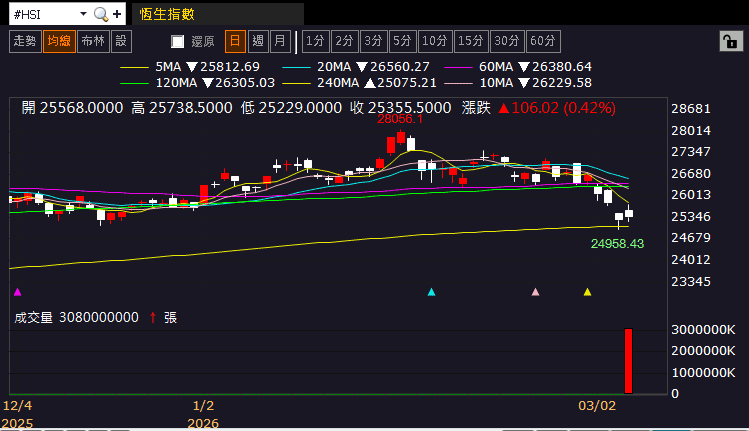Click the 高 25738.5000 high value
The image size is (749, 431).
(x=182, y=108)
